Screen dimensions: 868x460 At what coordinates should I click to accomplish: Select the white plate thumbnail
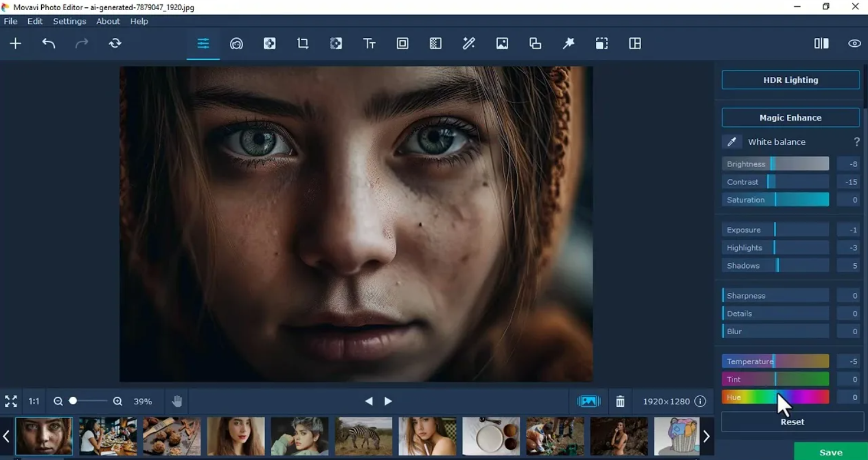pyautogui.click(x=491, y=436)
